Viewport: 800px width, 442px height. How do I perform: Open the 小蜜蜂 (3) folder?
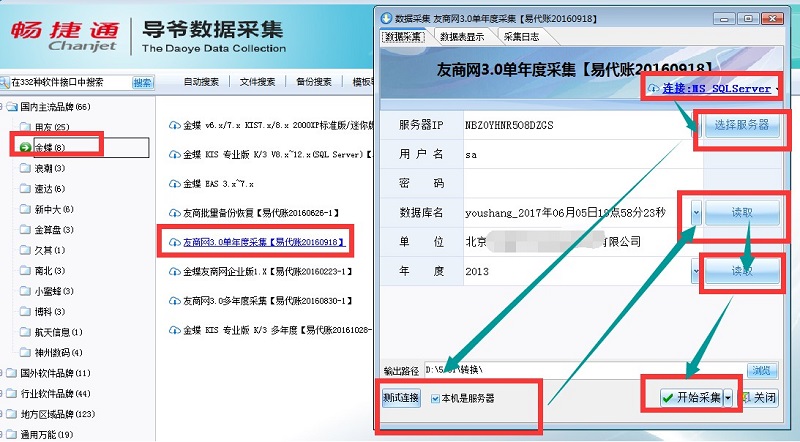[x=54, y=291]
